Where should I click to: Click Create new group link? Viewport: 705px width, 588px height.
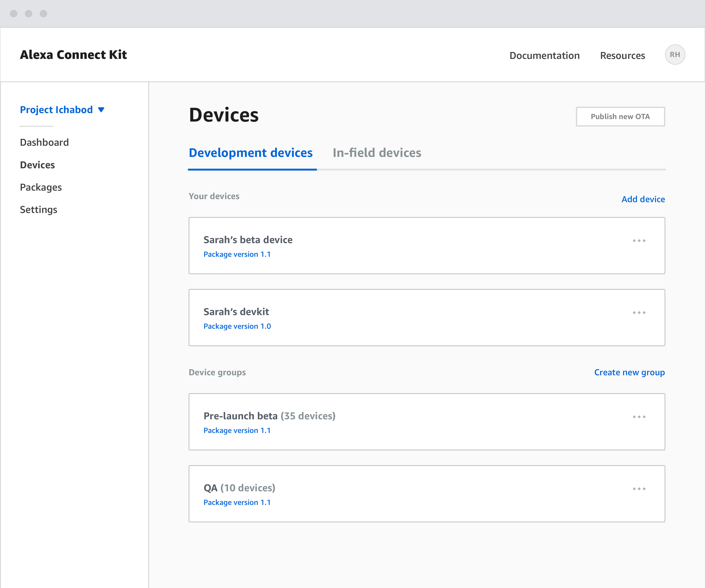629,372
